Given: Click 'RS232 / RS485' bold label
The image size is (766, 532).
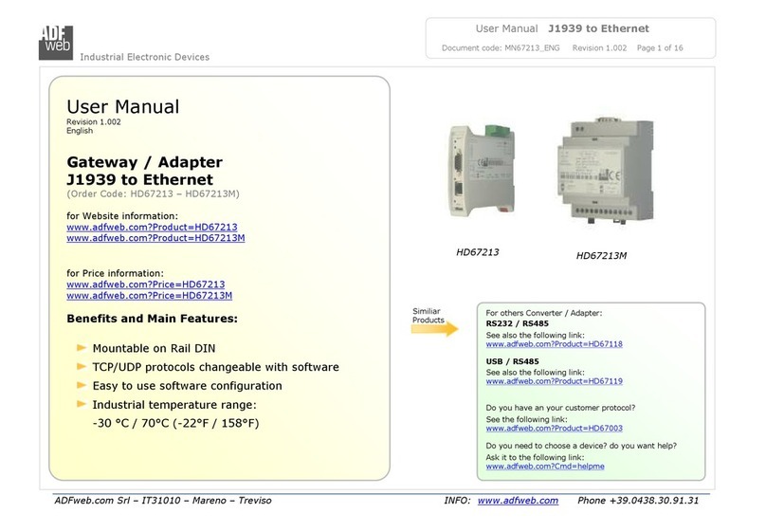Looking at the screenshot, I should click(x=517, y=323).
